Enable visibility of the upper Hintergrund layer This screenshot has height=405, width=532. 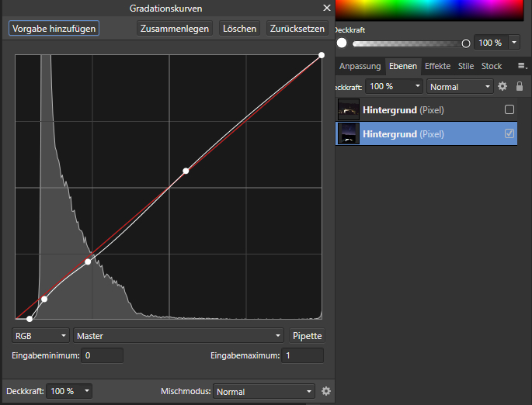click(509, 109)
